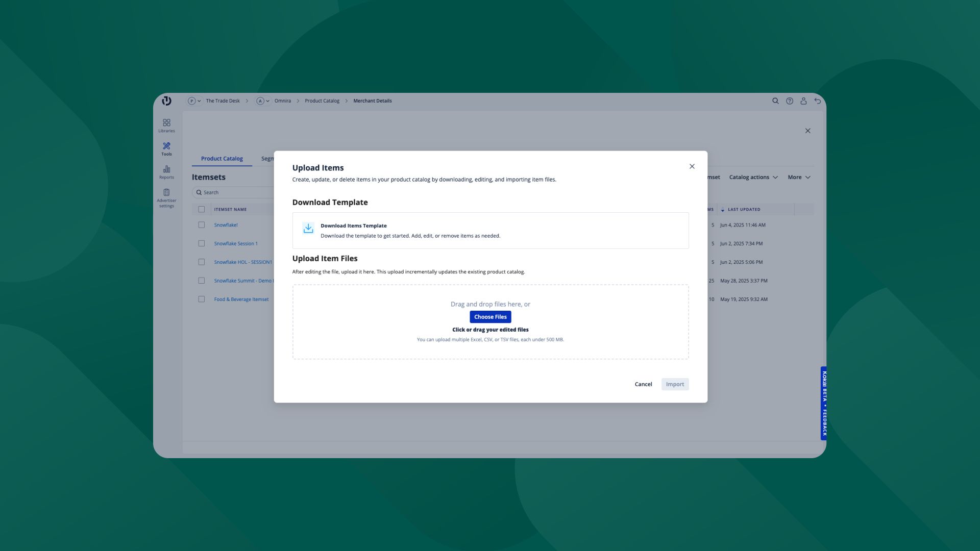The image size is (980, 551).
Task: Select the Tools sidebar icon
Action: [166, 148]
